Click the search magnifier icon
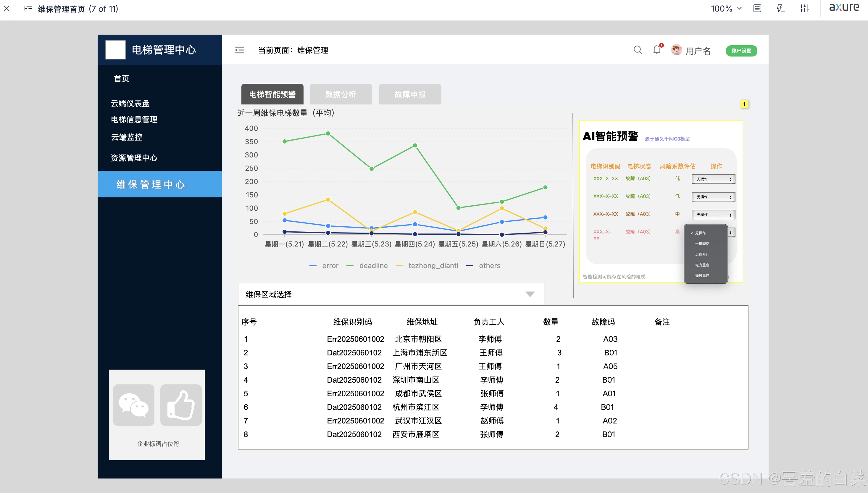This screenshot has width=868, height=493. click(x=638, y=50)
